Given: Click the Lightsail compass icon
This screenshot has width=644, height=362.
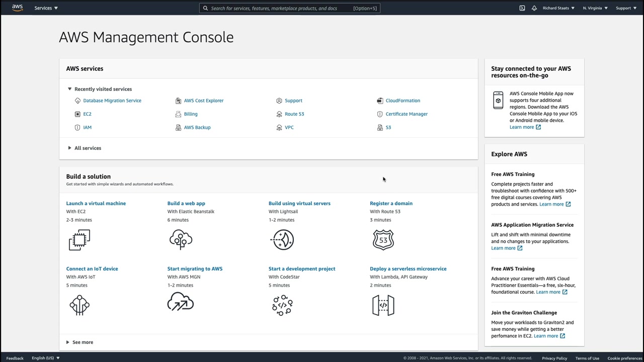Looking at the screenshot, I should click(x=283, y=240).
